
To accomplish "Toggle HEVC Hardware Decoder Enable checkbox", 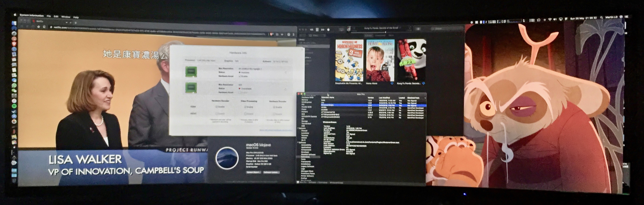I will (217, 113).
